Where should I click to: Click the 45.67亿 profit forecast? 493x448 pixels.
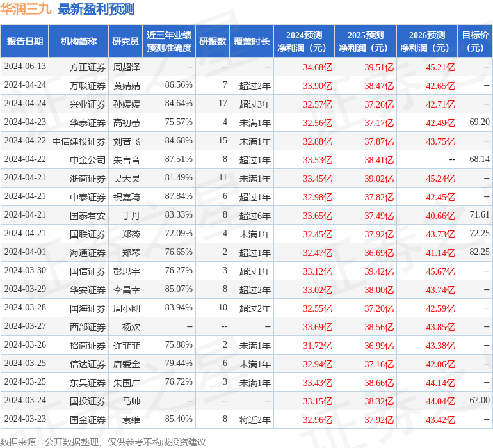440,271
